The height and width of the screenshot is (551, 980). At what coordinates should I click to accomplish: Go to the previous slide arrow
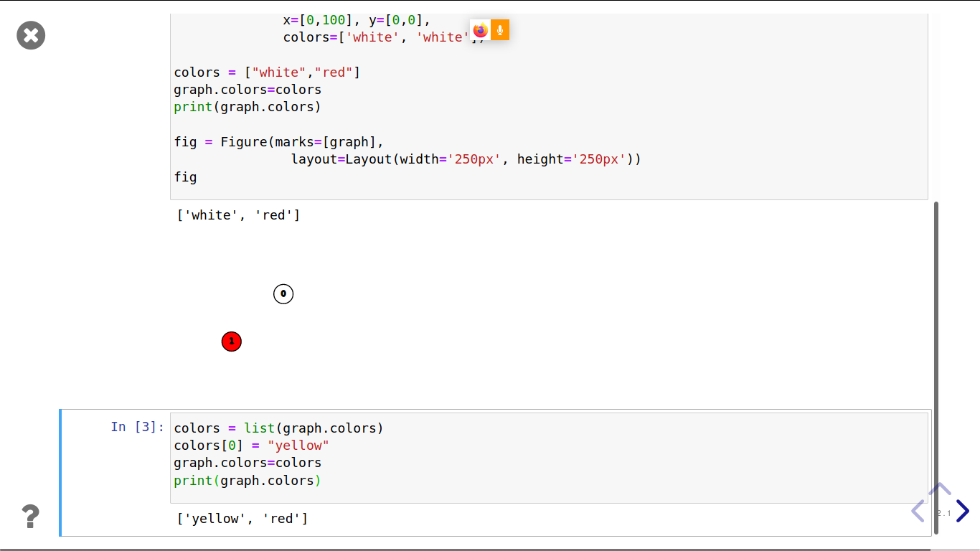[918, 511]
